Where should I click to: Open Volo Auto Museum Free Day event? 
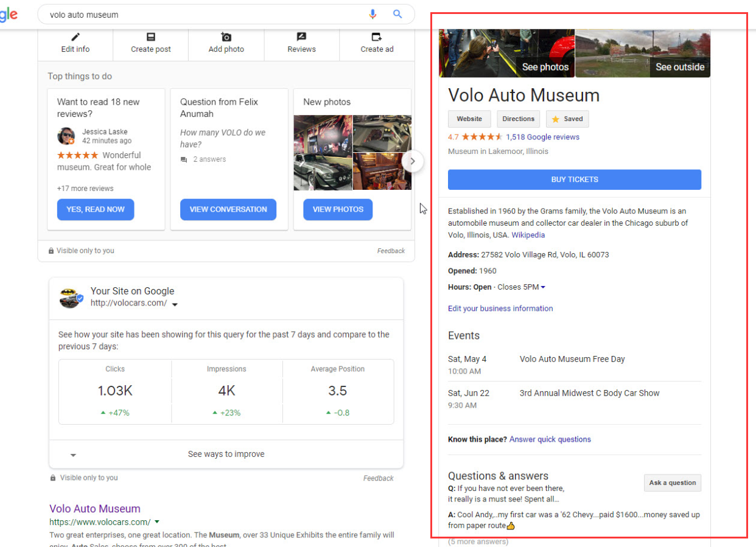point(572,359)
